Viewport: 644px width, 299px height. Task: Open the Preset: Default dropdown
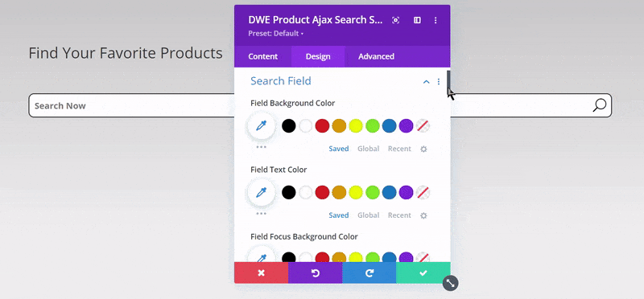275,33
